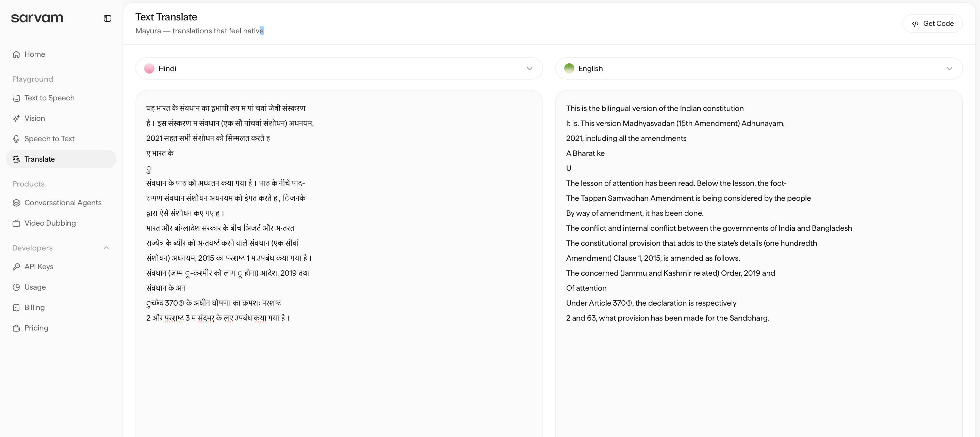Image resolution: width=980 pixels, height=437 pixels.
Task: Click the Speech to Text microphone icon
Action: point(16,139)
